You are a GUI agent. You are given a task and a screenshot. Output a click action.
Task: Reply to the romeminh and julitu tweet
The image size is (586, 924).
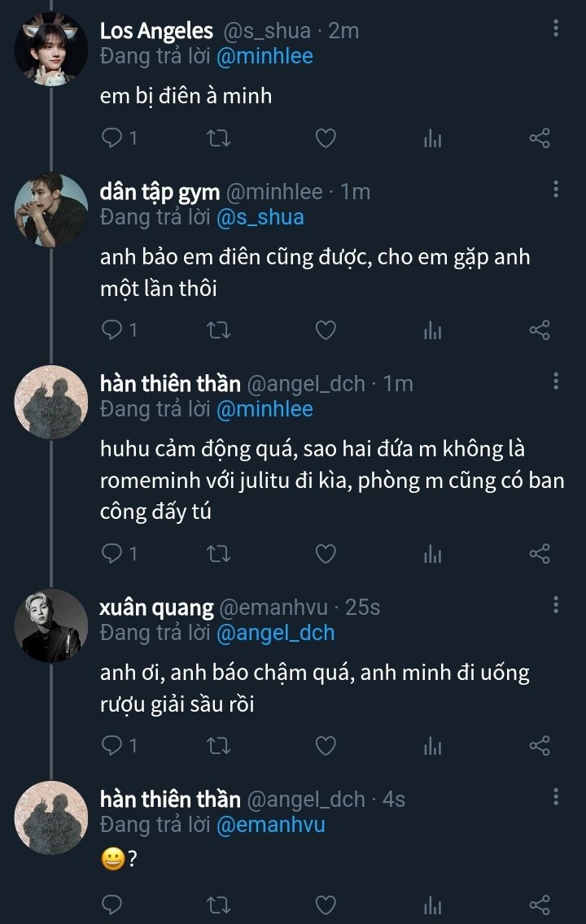[112, 554]
